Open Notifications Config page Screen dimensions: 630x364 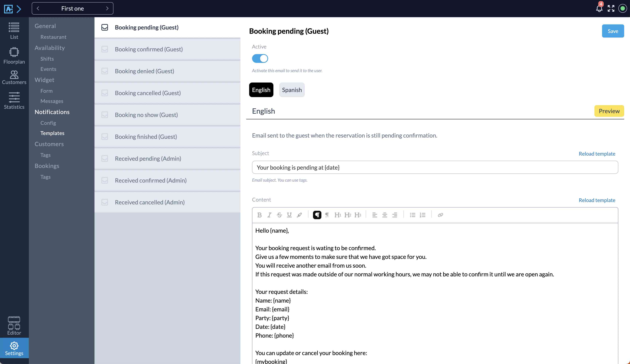pyautogui.click(x=48, y=123)
